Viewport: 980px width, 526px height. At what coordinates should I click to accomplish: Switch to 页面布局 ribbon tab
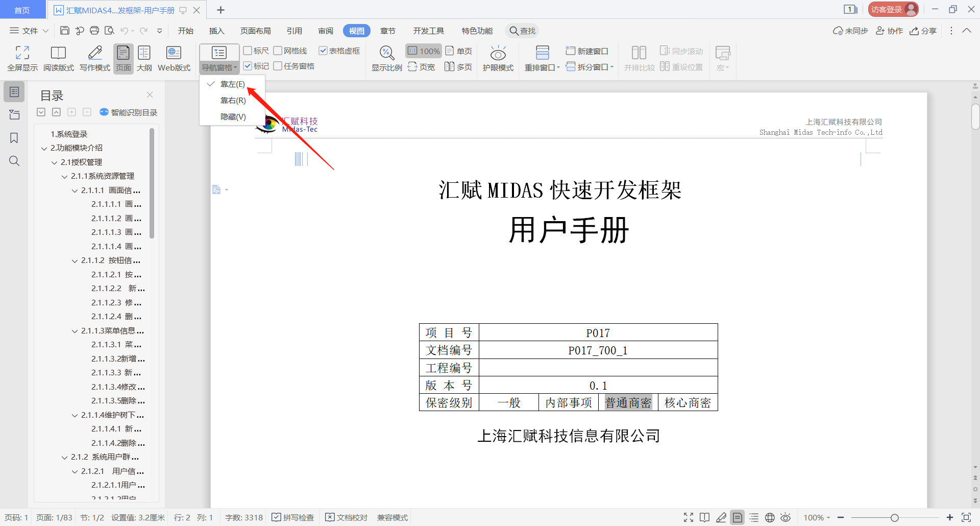(256, 31)
